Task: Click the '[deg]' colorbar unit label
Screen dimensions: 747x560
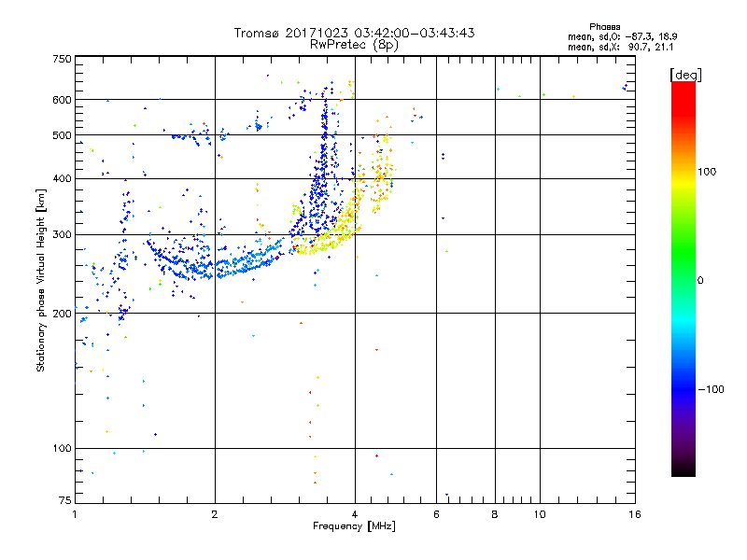Action: pyautogui.click(x=685, y=75)
